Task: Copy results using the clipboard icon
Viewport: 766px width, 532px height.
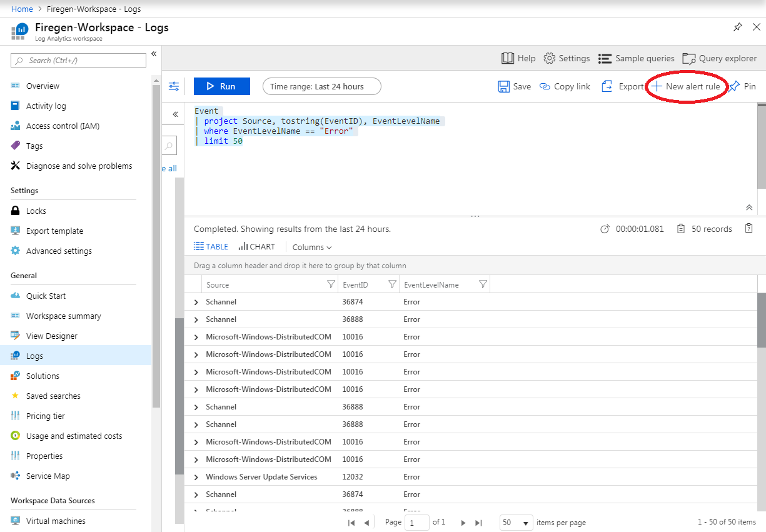Action: pyautogui.click(x=748, y=228)
